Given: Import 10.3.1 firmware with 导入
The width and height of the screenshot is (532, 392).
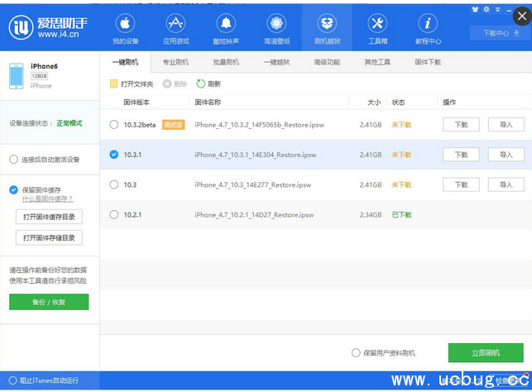Looking at the screenshot, I should pyautogui.click(x=506, y=155).
